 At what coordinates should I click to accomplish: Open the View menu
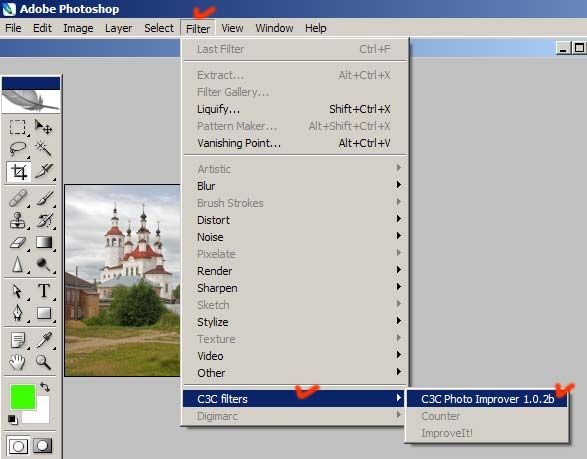pyautogui.click(x=232, y=28)
